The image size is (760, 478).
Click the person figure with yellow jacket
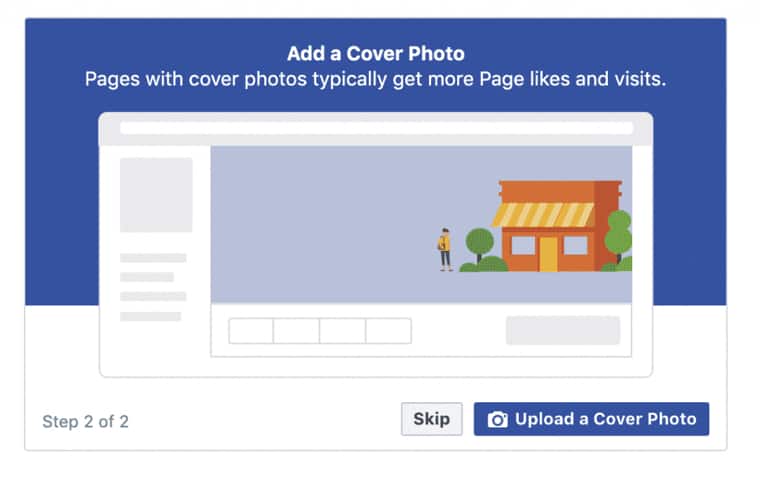point(445,250)
